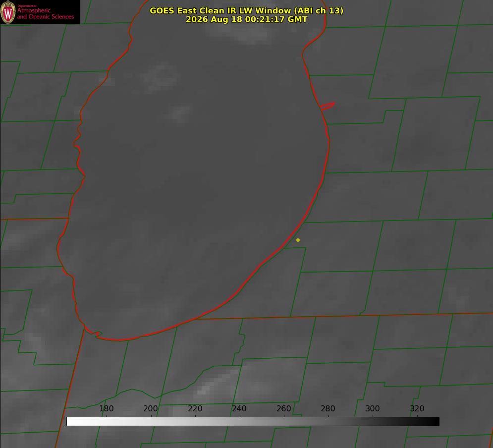Viewport: 493px width, 448px height.
Task: Click the grayscale temperature colorbar
Action: click(x=253, y=421)
